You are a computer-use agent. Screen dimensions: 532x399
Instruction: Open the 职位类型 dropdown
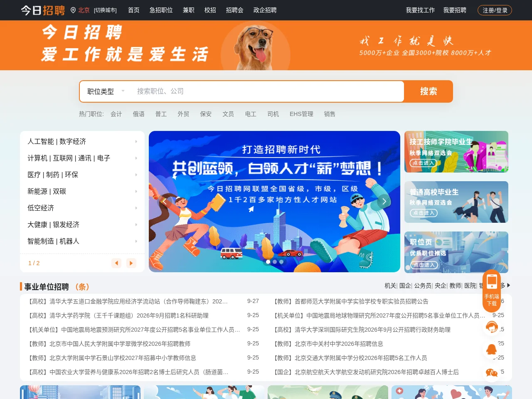click(x=106, y=91)
